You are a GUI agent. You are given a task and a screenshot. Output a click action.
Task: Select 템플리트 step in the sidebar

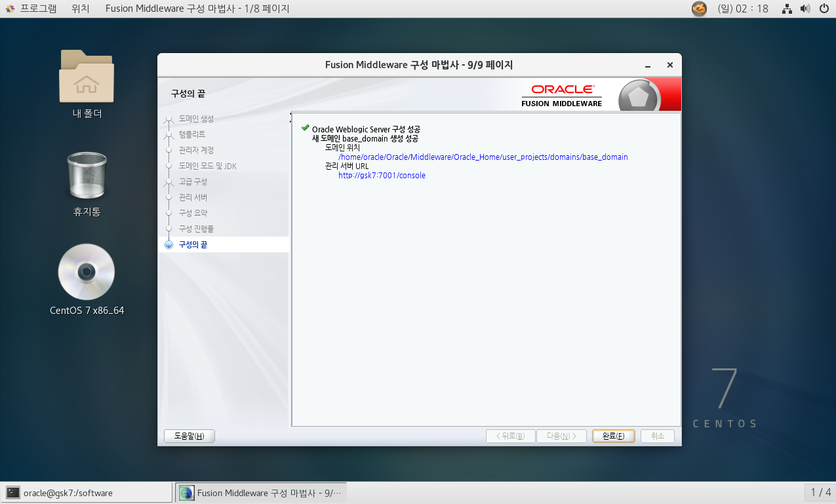click(192, 134)
